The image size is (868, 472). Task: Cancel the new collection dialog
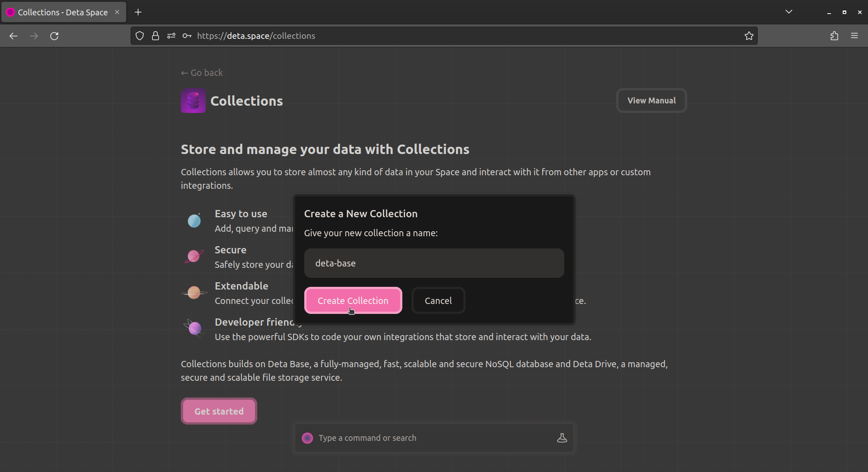(x=438, y=300)
